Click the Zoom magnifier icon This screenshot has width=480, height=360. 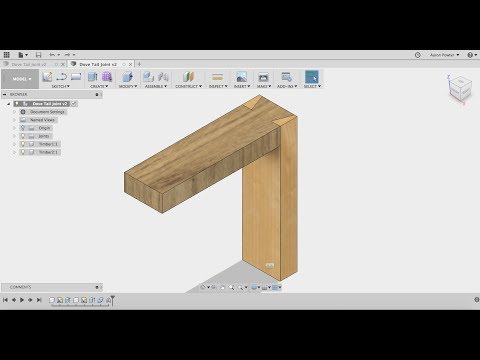(231, 287)
